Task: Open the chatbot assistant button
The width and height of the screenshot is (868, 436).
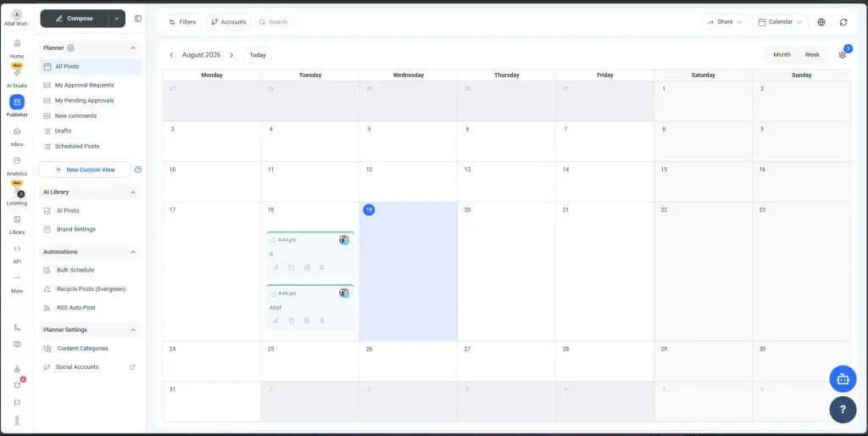Action: 843,379
